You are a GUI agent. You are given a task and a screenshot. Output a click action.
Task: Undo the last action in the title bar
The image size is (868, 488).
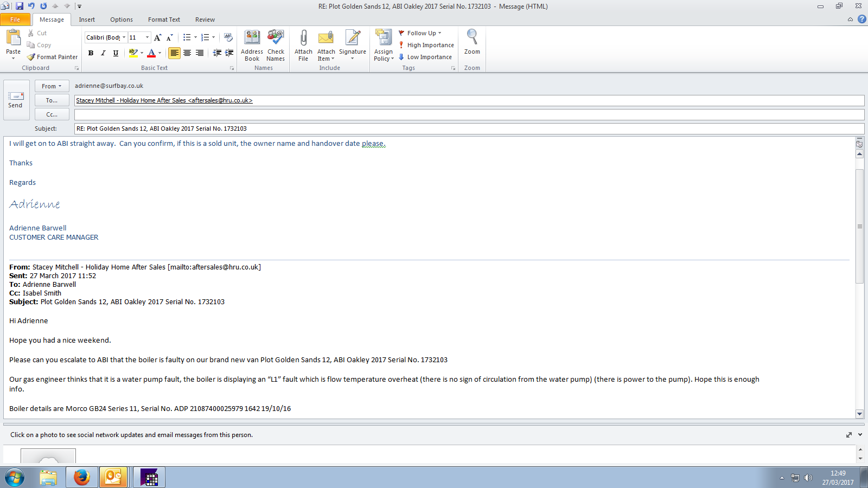31,6
